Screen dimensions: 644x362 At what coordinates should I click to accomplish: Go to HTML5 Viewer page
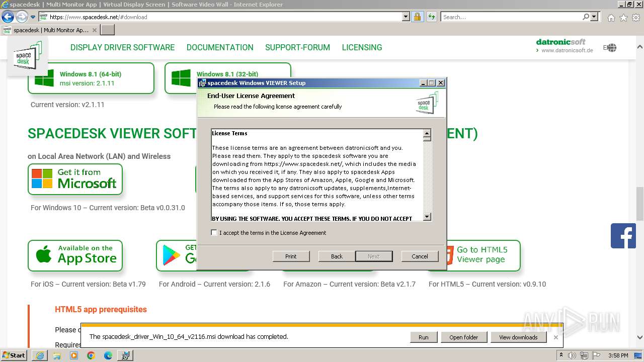coord(482,255)
